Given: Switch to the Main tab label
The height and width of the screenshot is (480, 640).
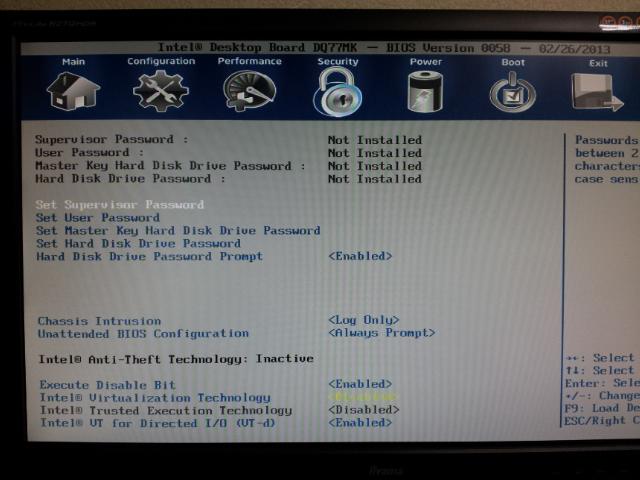Looking at the screenshot, I should pos(73,62).
